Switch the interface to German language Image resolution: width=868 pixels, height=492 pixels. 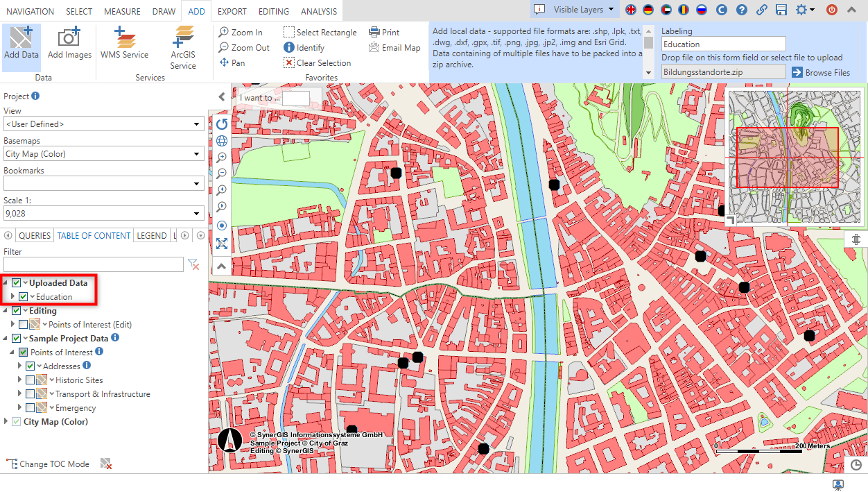pos(648,10)
